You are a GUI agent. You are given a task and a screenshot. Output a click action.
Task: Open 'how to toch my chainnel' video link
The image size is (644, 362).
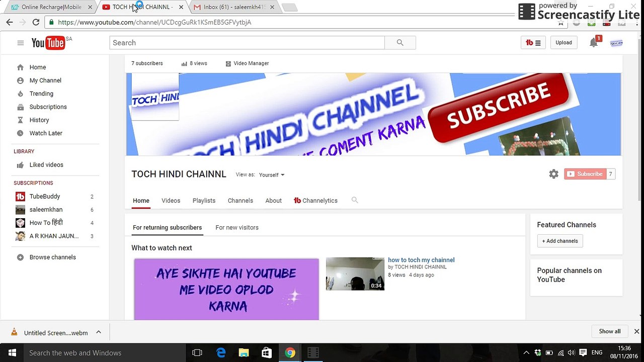421,260
